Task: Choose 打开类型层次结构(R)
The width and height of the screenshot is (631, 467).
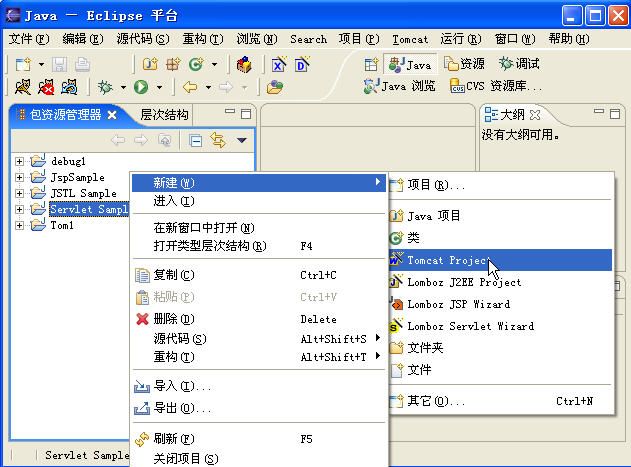Action: click(x=259, y=246)
